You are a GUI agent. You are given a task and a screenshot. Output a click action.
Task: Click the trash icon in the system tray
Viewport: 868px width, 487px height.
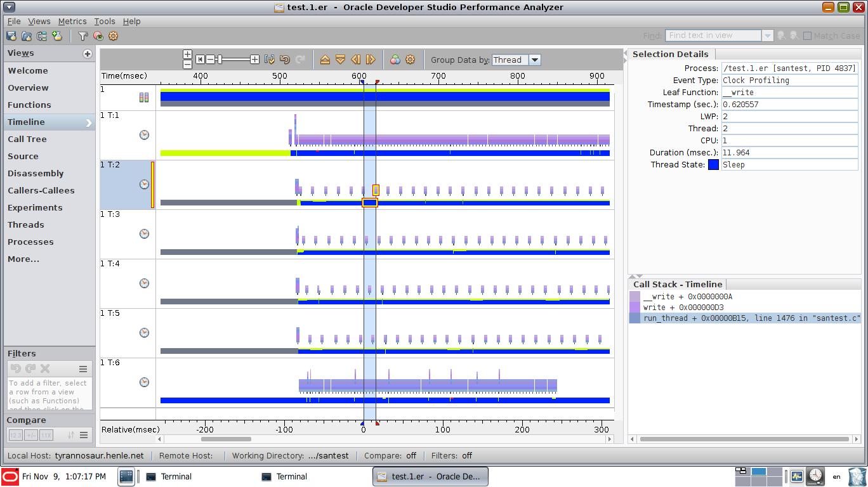(856, 476)
